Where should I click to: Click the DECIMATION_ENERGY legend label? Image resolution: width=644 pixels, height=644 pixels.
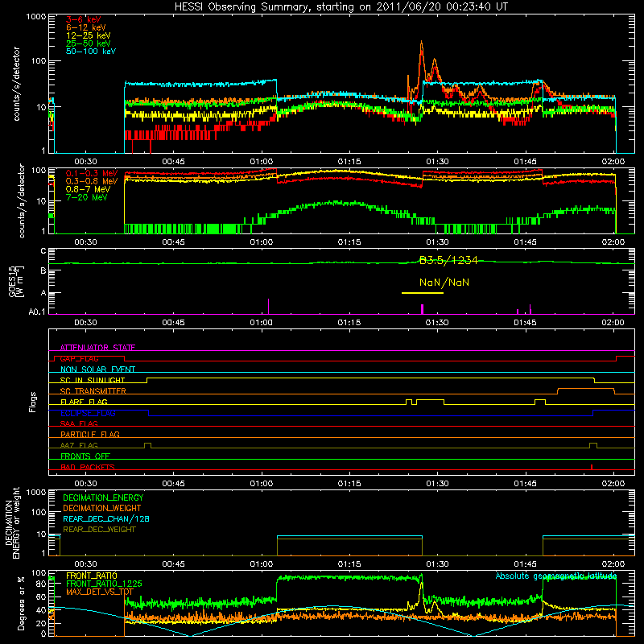point(103,497)
